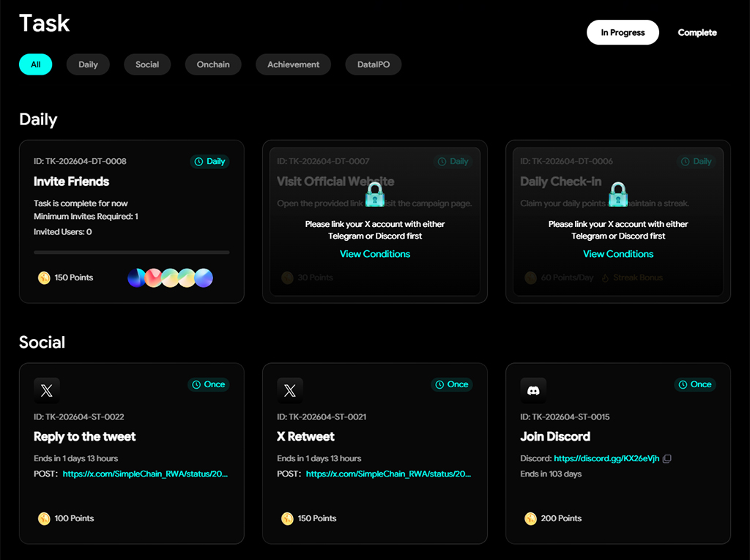This screenshot has width=750, height=560.
Task: Click the lock icon on Visit Official Website card
Action: [x=375, y=195]
